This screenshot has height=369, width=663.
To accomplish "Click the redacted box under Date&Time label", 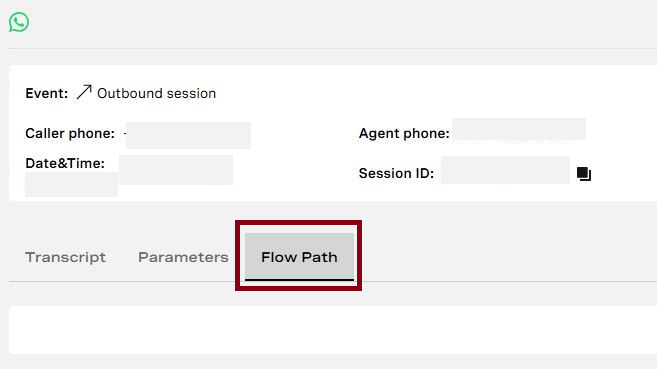I will tap(71, 184).
